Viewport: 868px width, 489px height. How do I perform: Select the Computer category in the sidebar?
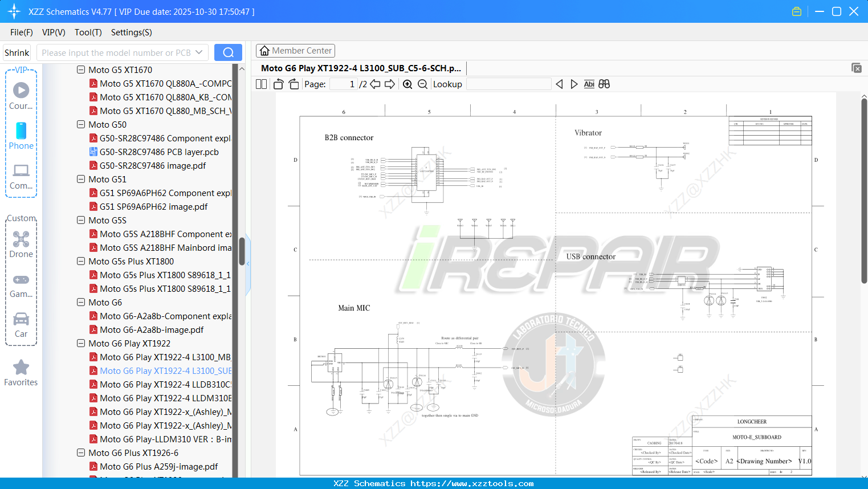coord(21,176)
